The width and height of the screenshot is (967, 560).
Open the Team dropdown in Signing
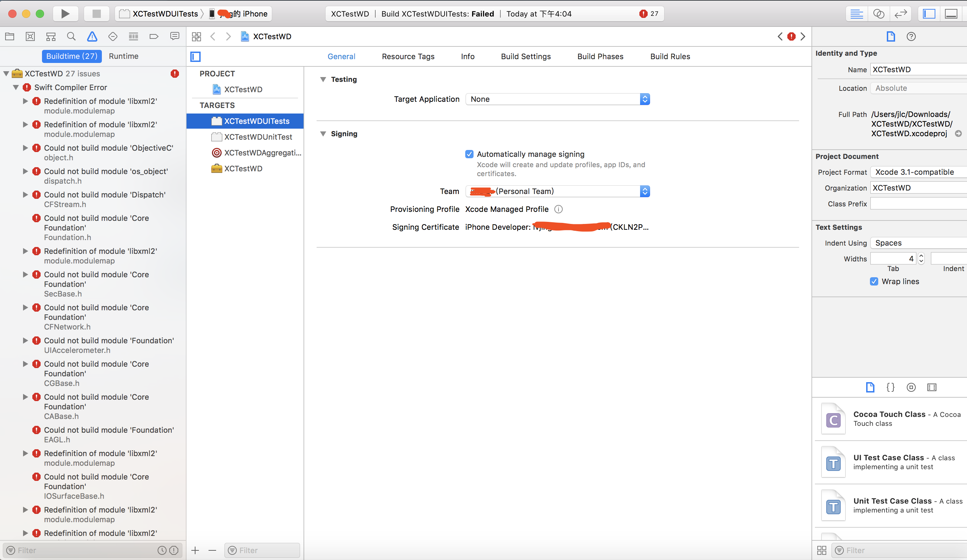click(645, 191)
